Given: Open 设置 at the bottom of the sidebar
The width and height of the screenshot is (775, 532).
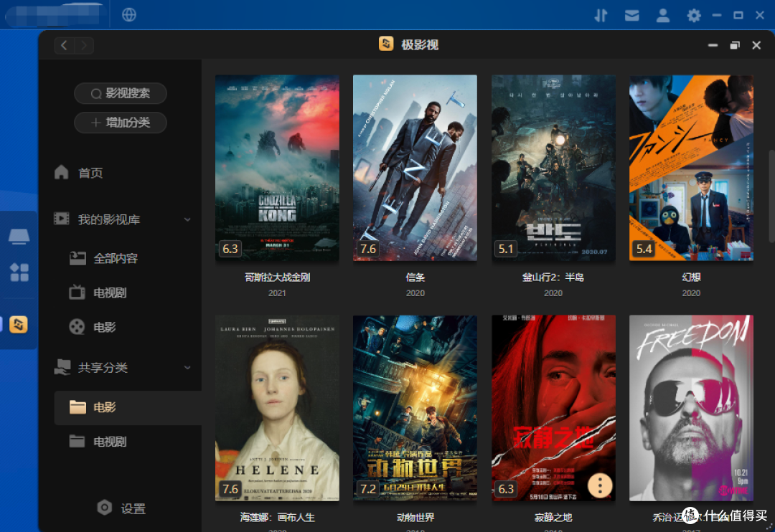Looking at the screenshot, I should (121, 508).
